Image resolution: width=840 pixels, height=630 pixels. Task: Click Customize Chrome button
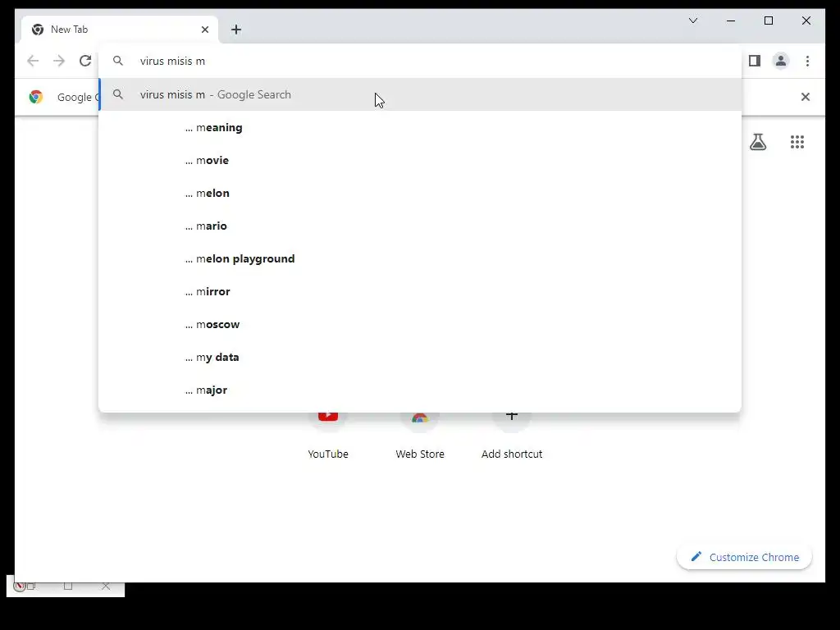pyautogui.click(x=744, y=557)
